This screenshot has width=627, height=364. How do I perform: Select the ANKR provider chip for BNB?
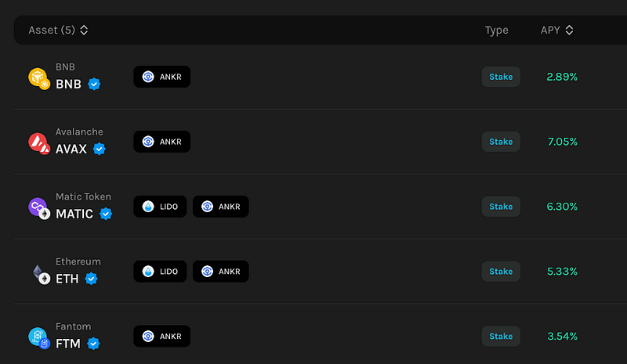162,77
